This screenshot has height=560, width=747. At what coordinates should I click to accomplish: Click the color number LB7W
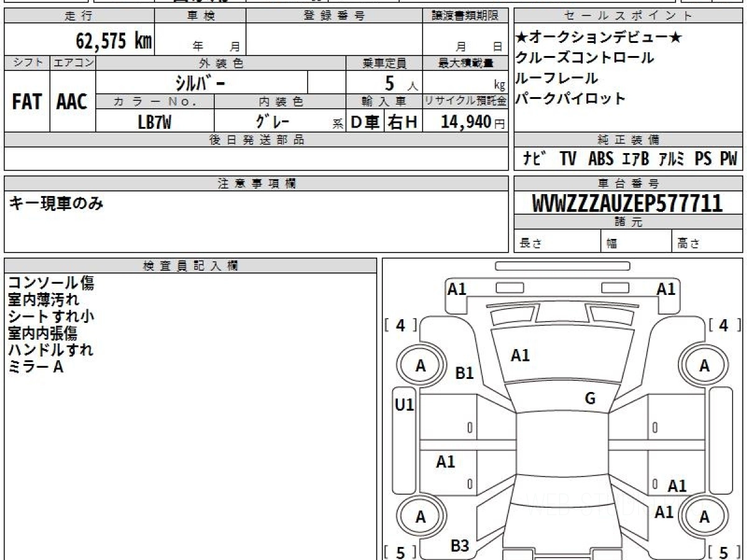click(x=154, y=122)
